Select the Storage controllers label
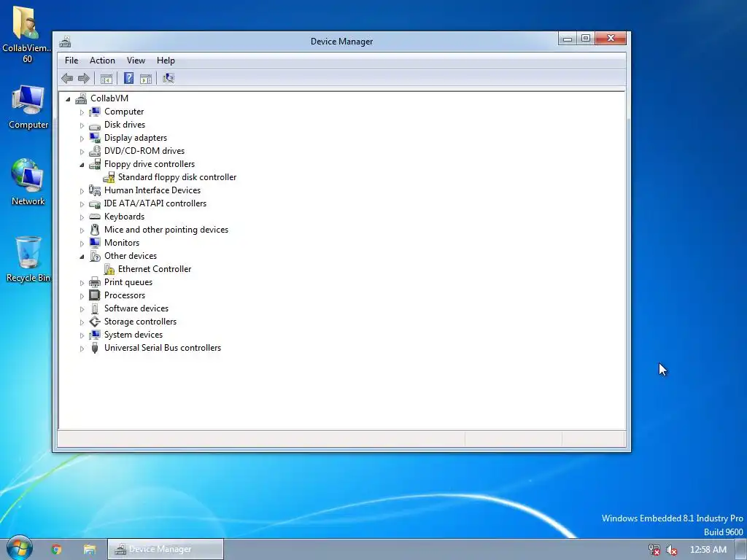Viewport: 747px width, 560px height. 140,322
